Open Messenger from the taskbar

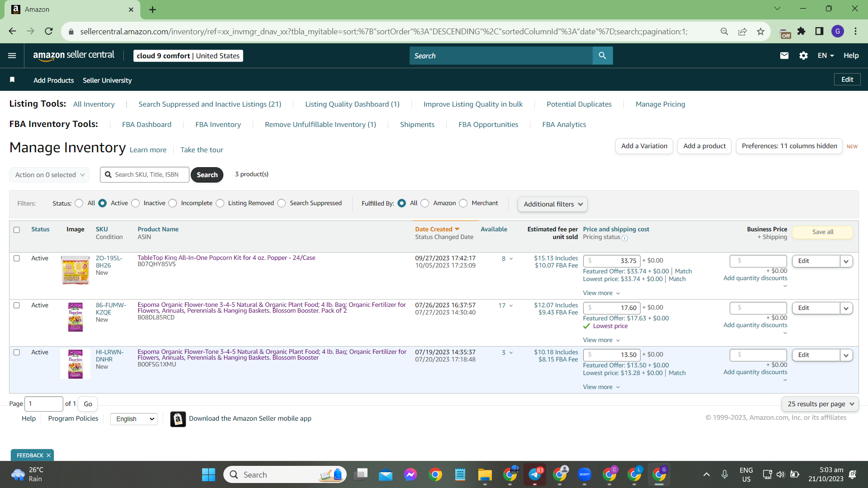(410, 474)
